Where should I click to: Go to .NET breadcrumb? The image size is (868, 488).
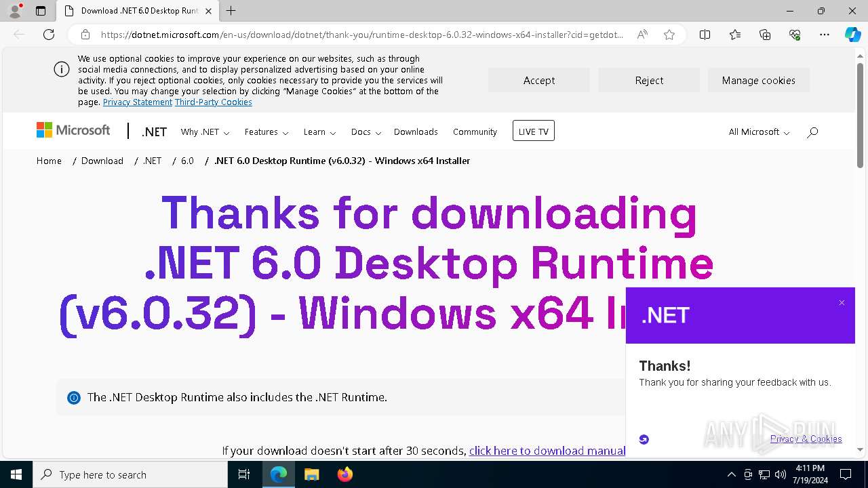coord(152,161)
